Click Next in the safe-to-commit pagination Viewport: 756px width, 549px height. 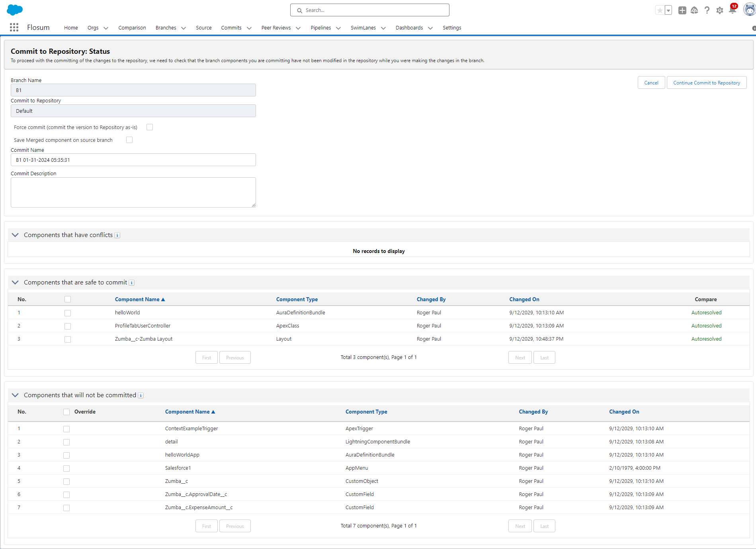coord(520,357)
